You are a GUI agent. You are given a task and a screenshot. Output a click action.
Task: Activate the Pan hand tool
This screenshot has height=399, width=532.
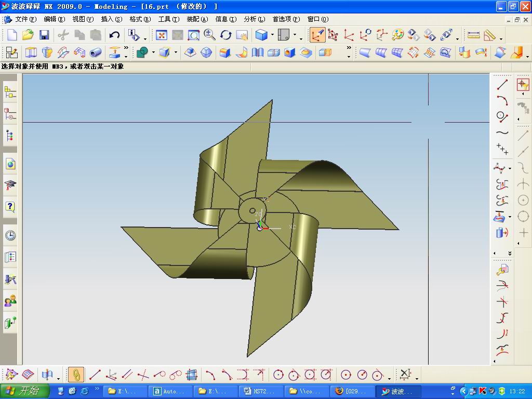(242, 35)
